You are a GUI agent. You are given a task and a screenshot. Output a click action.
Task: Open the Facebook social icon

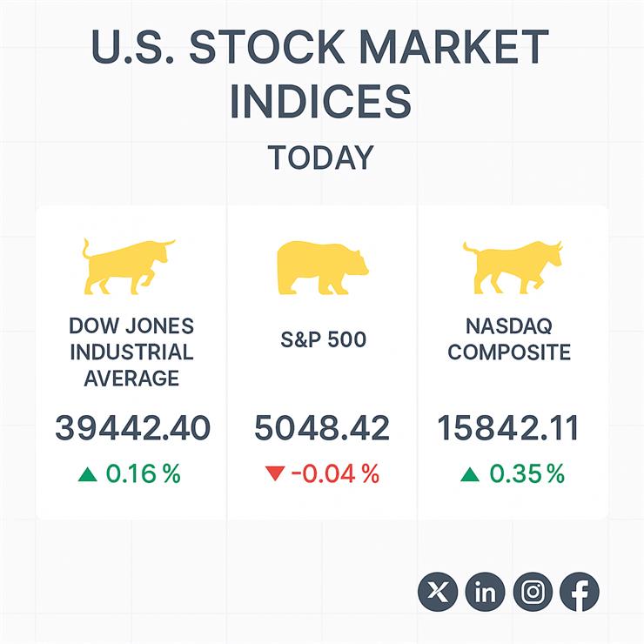pos(579,593)
